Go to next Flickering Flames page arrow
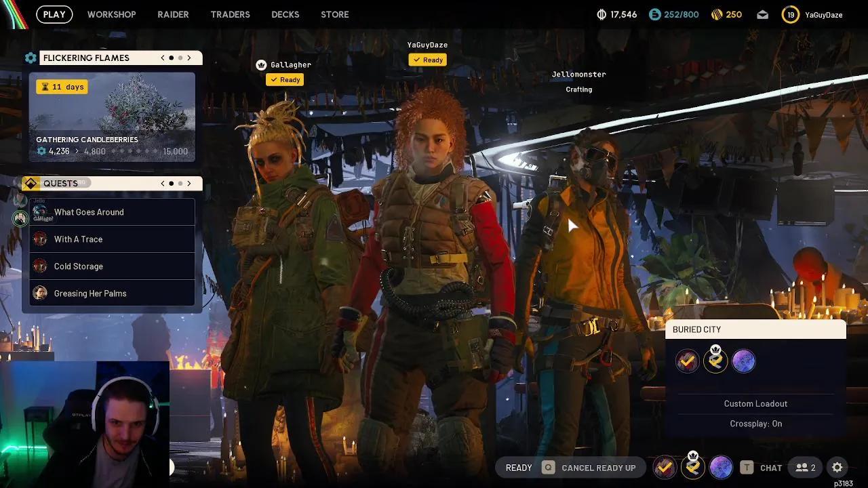The image size is (868, 488). pos(189,58)
